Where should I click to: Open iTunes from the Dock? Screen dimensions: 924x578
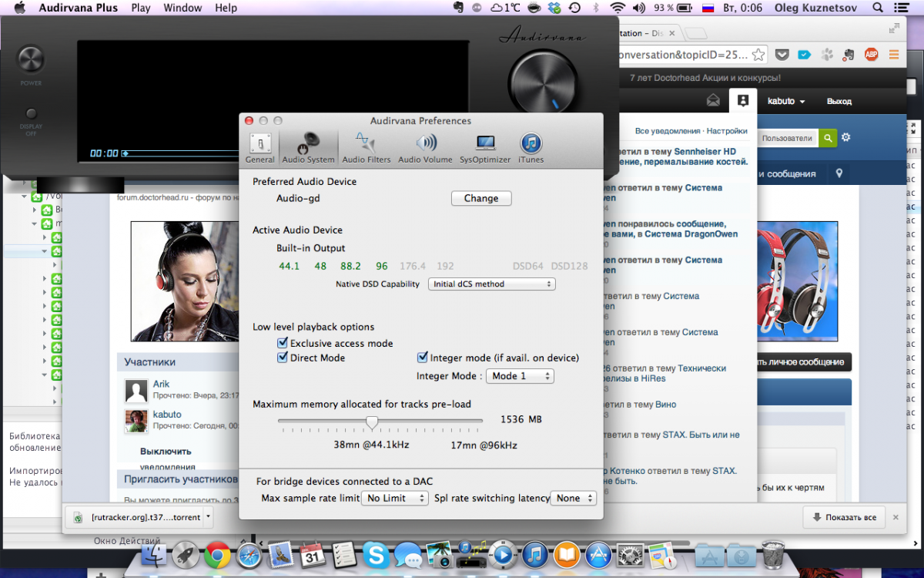[534, 554]
